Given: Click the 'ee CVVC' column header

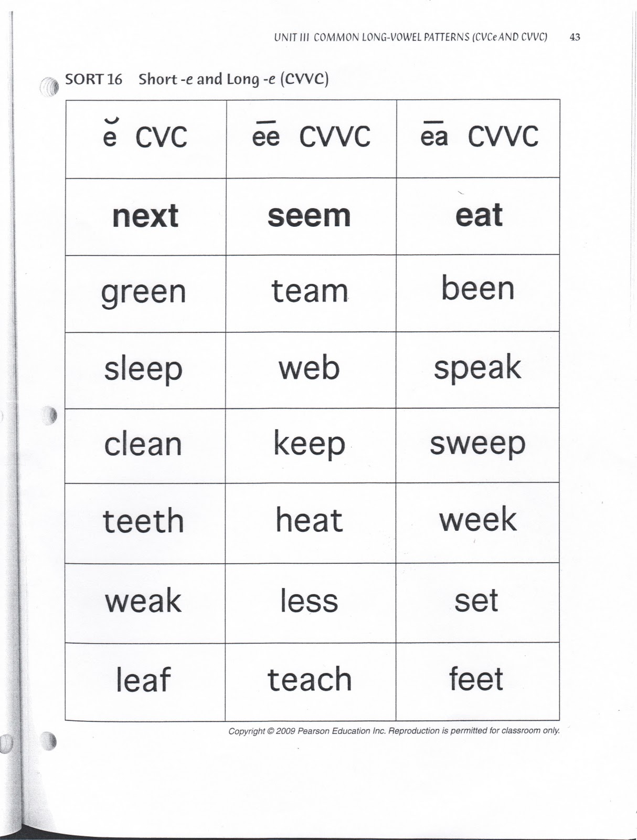Looking at the screenshot, I should tap(311, 138).
